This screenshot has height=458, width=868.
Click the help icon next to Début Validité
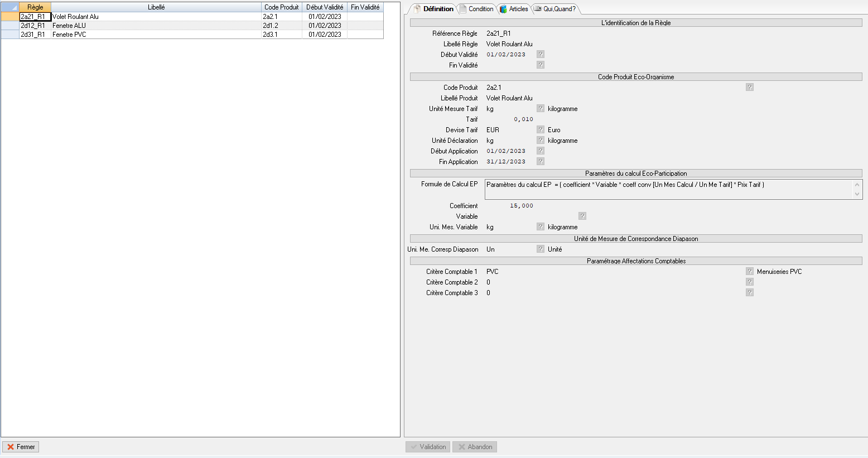[540, 54]
